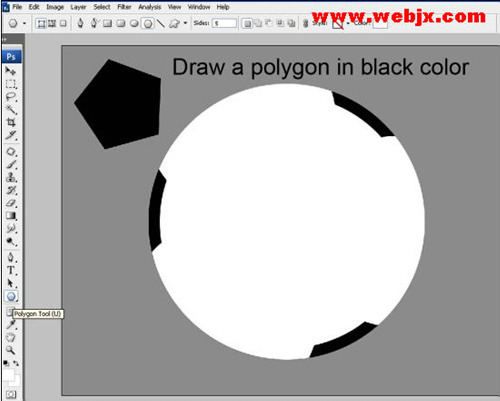
Task: Select the Crop tool
Action: [x=11, y=122]
